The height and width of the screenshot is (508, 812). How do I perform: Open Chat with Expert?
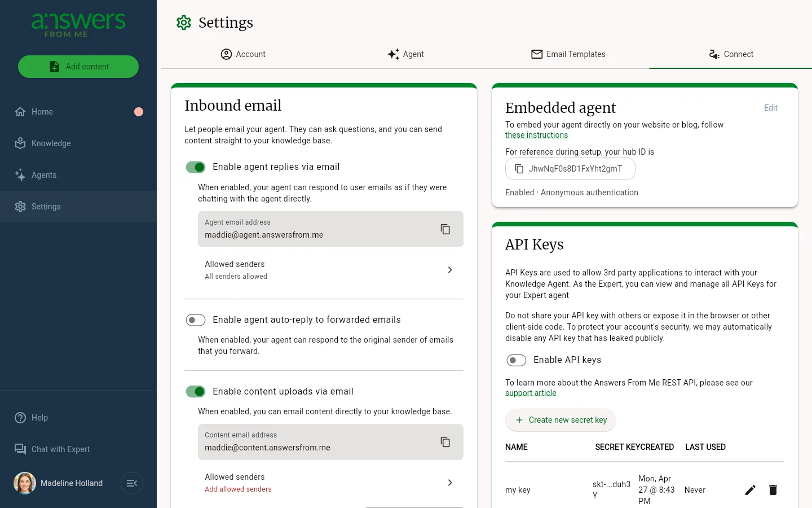pyautogui.click(x=78, y=449)
